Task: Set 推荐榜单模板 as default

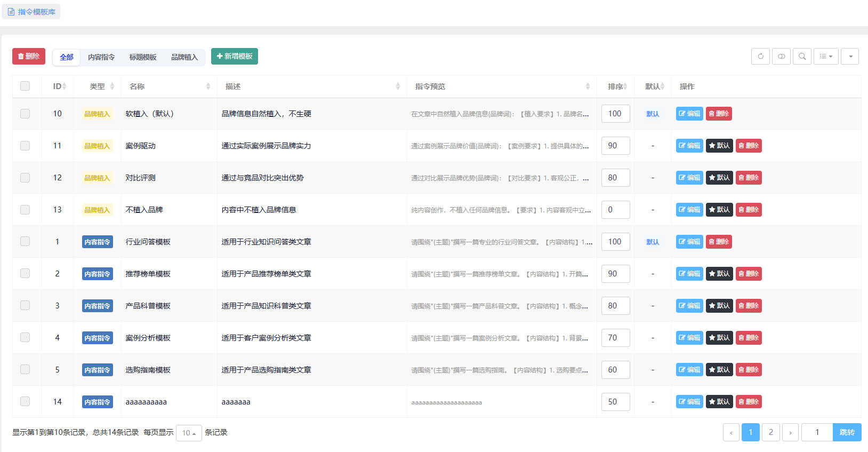Action: (x=719, y=274)
